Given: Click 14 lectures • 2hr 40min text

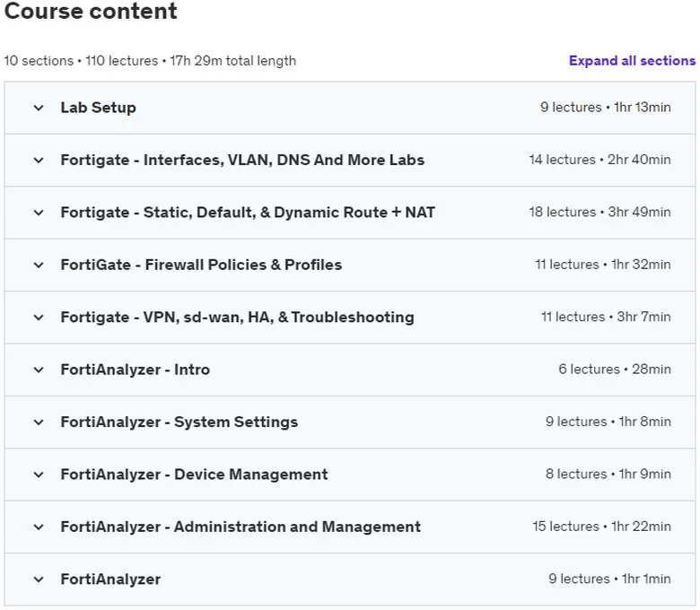Looking at the screenshot, I should (600, 160).
